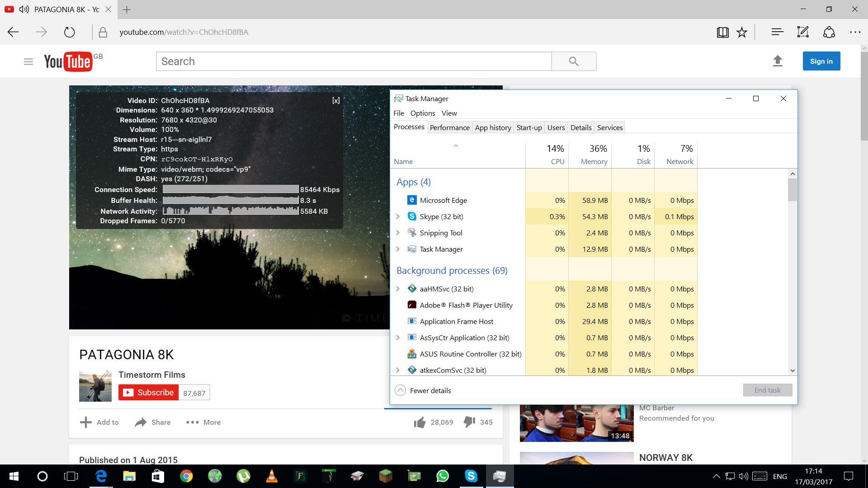Open Windows Action Center notifications icon

click(849, 476)
